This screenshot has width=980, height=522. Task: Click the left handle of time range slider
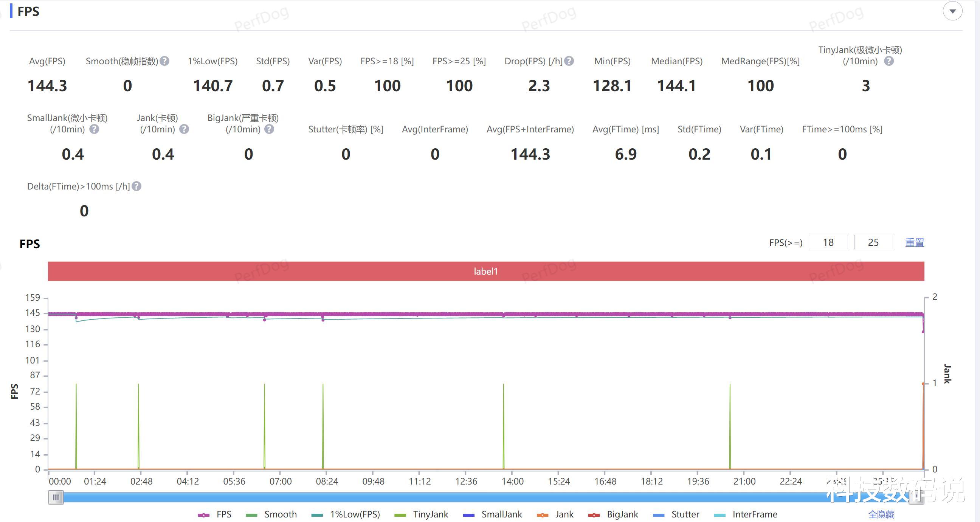point(56,498)
